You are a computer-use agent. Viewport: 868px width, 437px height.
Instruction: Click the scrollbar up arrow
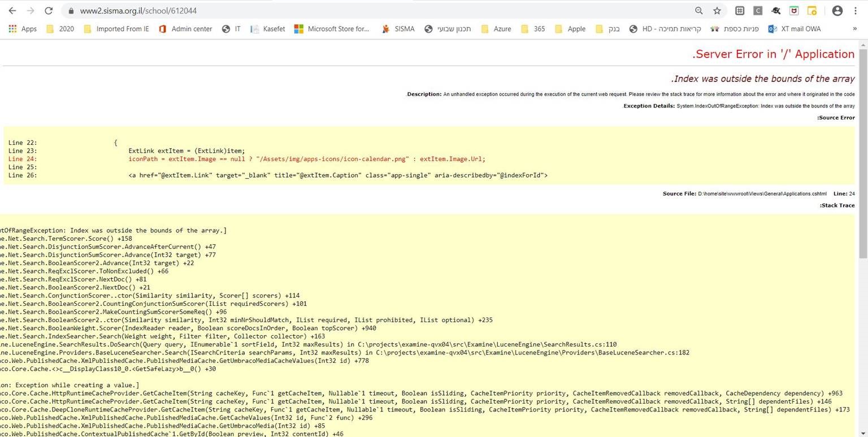(863, 44)
